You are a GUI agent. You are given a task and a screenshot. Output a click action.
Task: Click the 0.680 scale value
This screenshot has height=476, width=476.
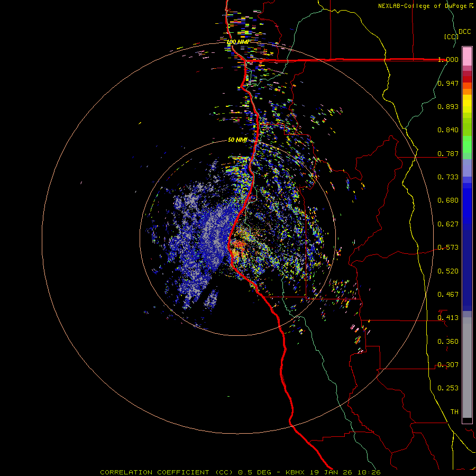448,200
